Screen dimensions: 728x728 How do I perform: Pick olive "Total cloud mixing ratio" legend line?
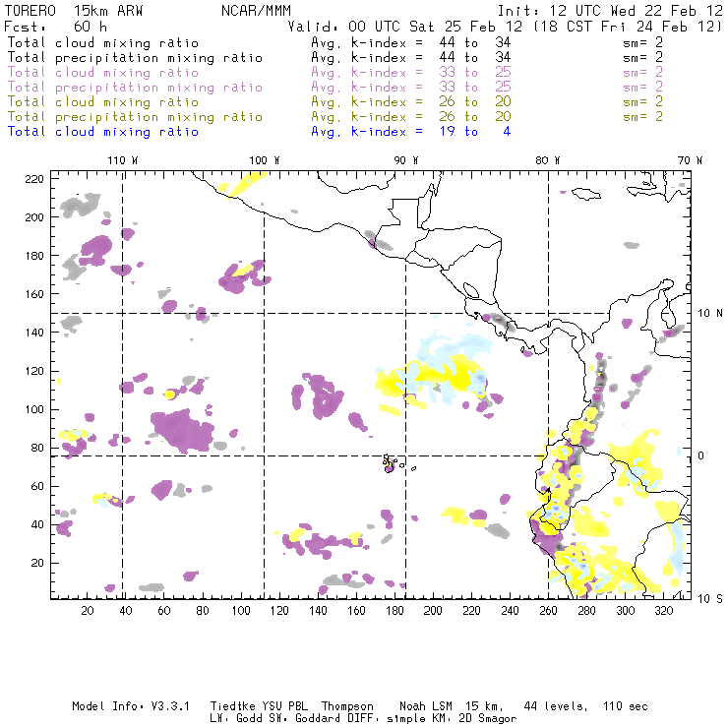tap(103, 102)
